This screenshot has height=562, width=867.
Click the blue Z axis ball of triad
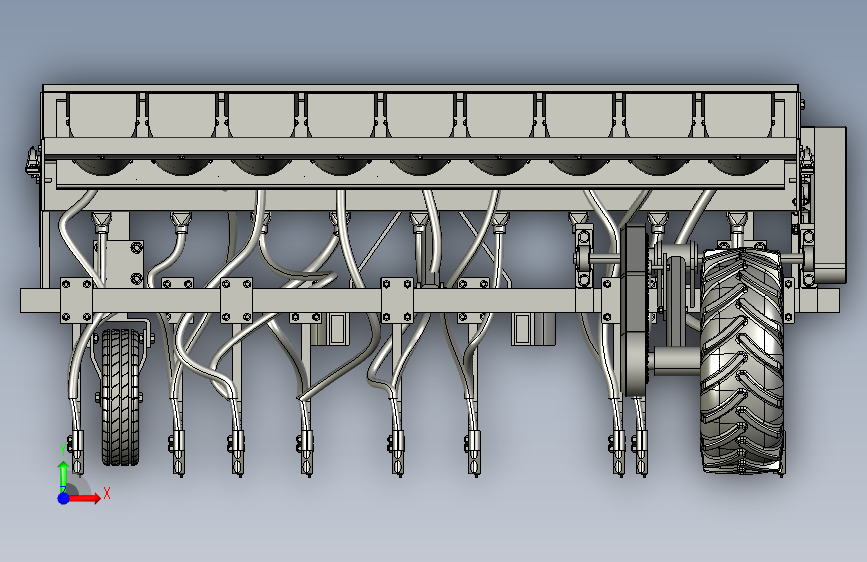coord(63,498)
